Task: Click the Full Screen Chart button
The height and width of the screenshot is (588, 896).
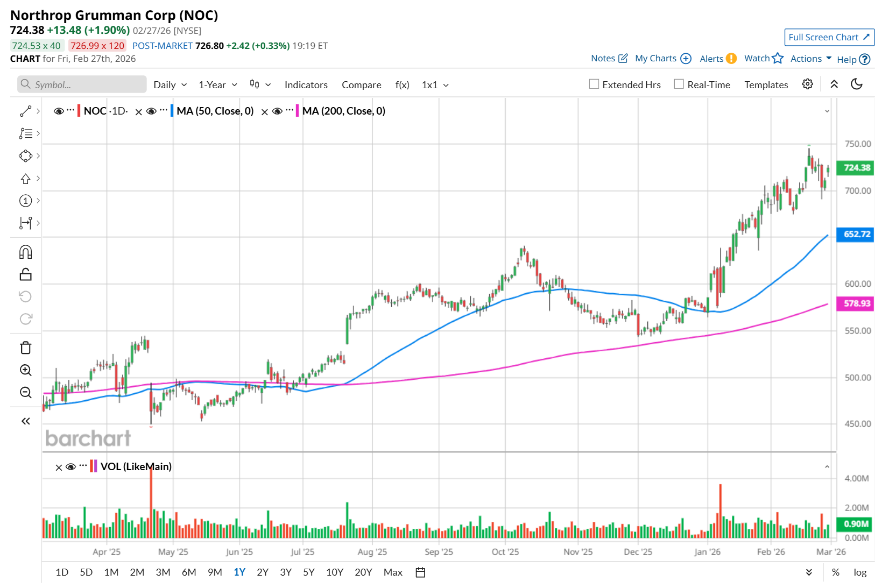Action: click(x=829, y=37)
